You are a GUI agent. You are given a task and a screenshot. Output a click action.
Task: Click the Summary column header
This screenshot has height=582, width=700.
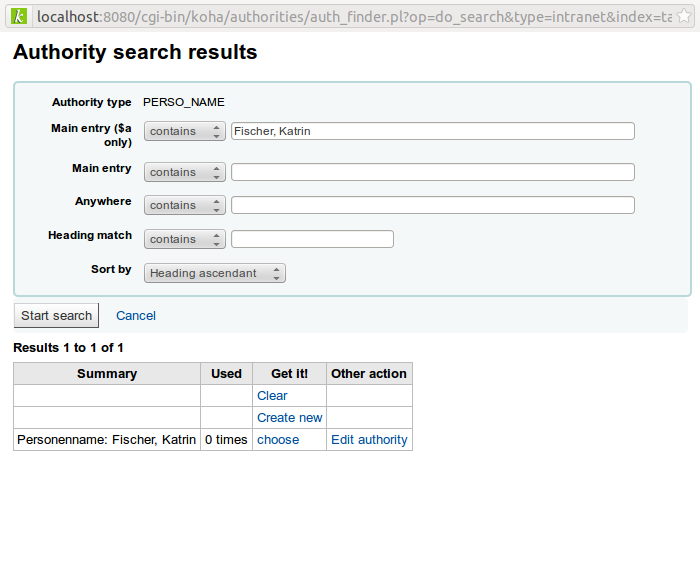[x=107, y=374]
